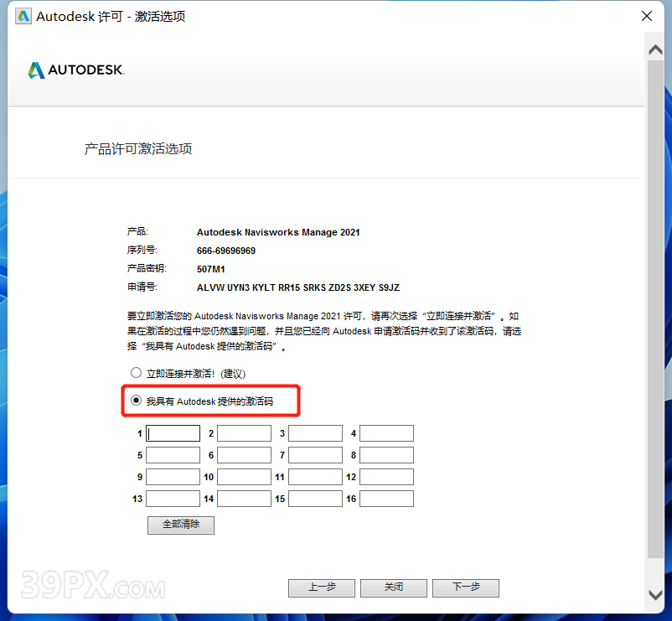Focus activation code field 4
Image resolution: width=672 pixels, height=621 pixels.
(x=386, y=433)
